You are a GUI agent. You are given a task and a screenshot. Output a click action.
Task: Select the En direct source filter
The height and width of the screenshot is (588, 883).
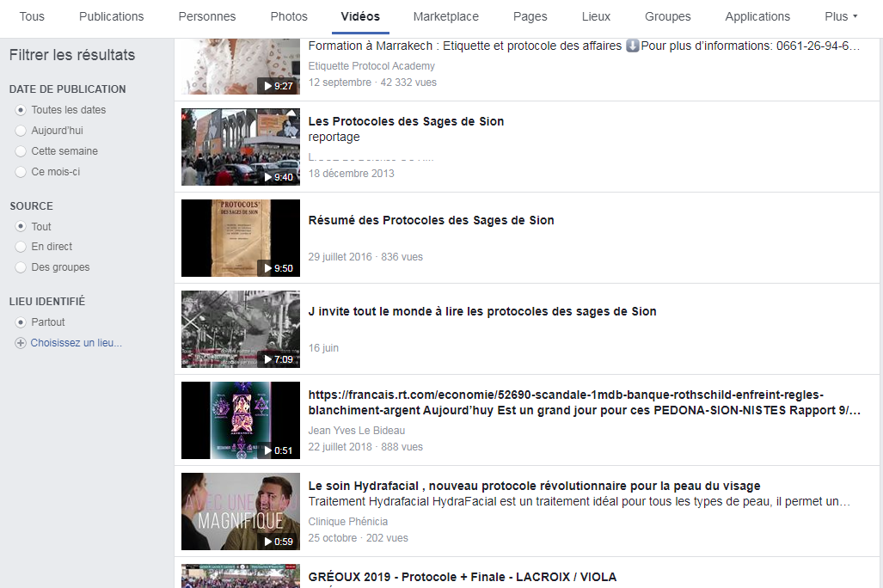coord(21,247)
